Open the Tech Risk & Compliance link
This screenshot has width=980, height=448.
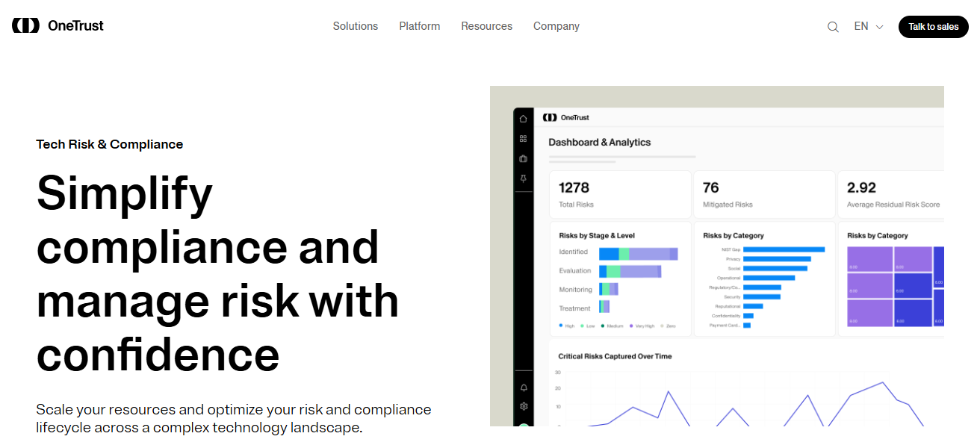point(109,144)
